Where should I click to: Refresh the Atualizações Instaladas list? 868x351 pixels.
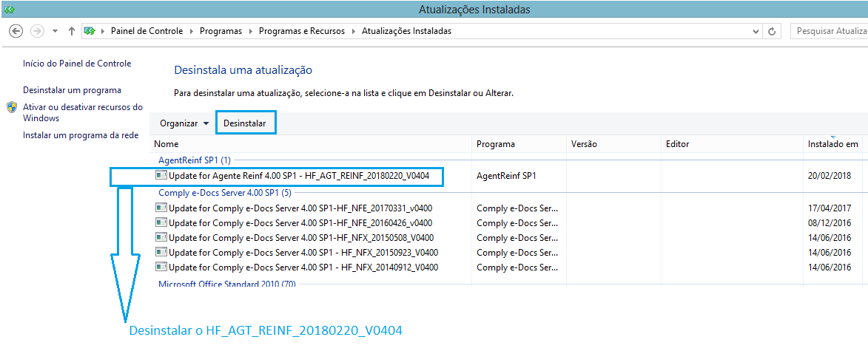coord(772,32)
